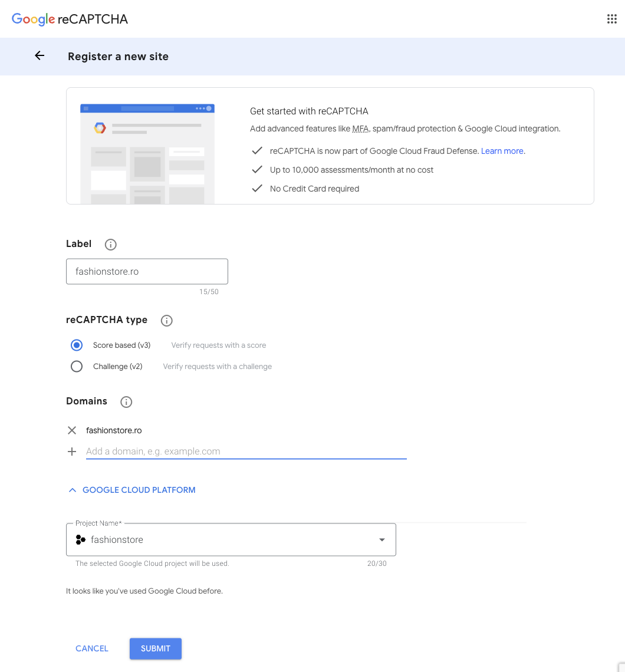Select Challenge (v2) radio button

coord(77,367)
